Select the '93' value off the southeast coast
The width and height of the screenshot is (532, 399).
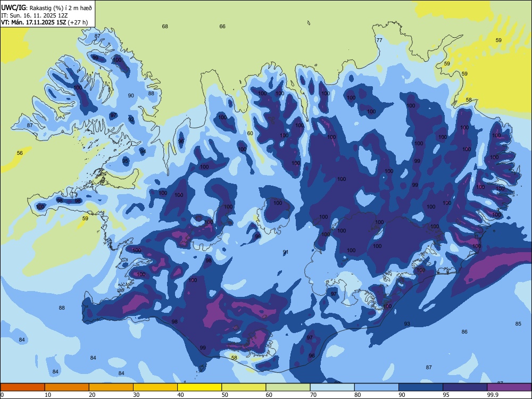pyautogui.click(x=407, y=324)
